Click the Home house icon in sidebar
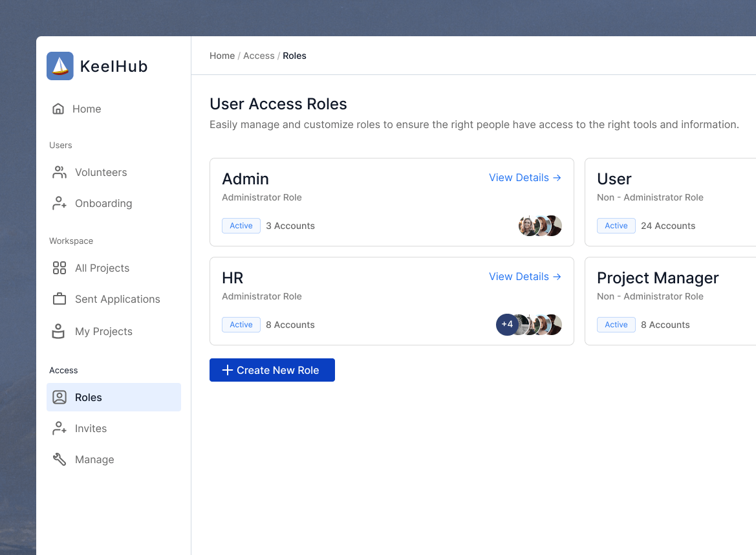Image resolution: width=756 pixels, height=555 pixels. [58, 109]
